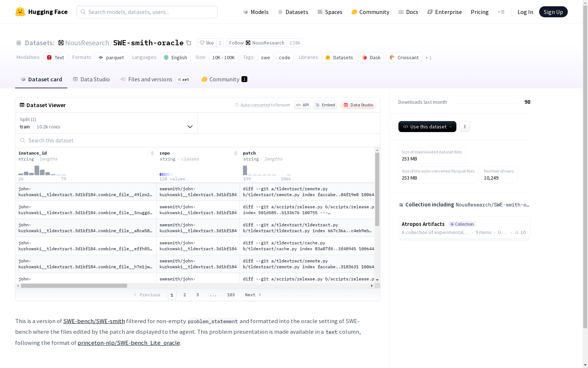Open the Atropos Artifacts collection
Viewport: 588px width, 368px height.
click(x=464, y=228)
